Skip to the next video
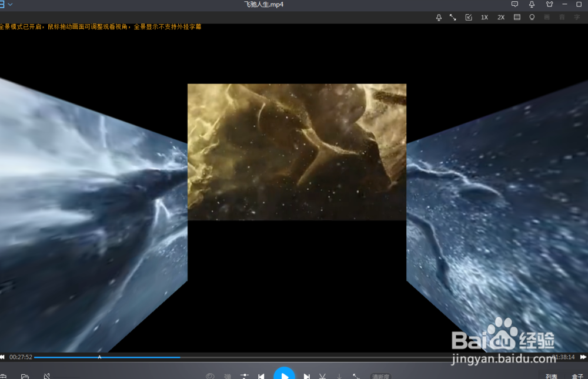Screen dimensions: 588x379 click(x=307, y=376)
